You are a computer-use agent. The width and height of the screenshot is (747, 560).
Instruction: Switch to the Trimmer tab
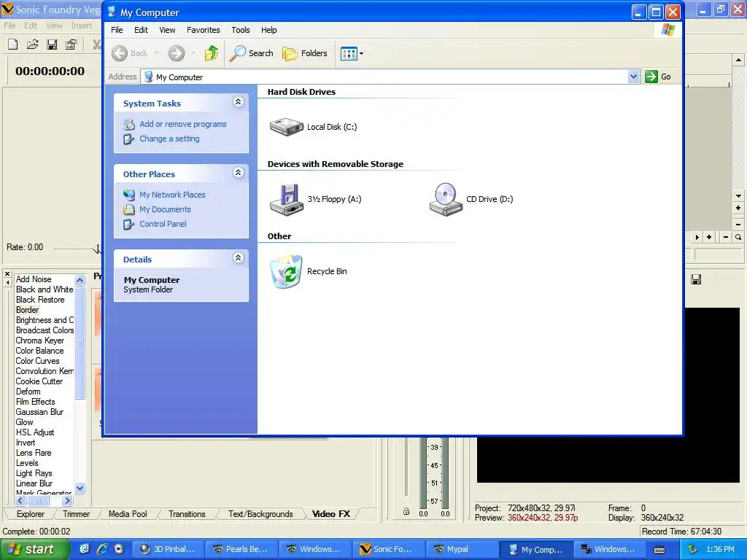(76, 514)
